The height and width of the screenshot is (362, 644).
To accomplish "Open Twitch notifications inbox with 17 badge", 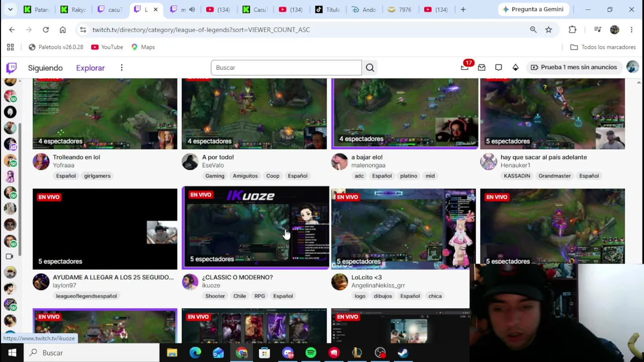I will pos(464,67).
